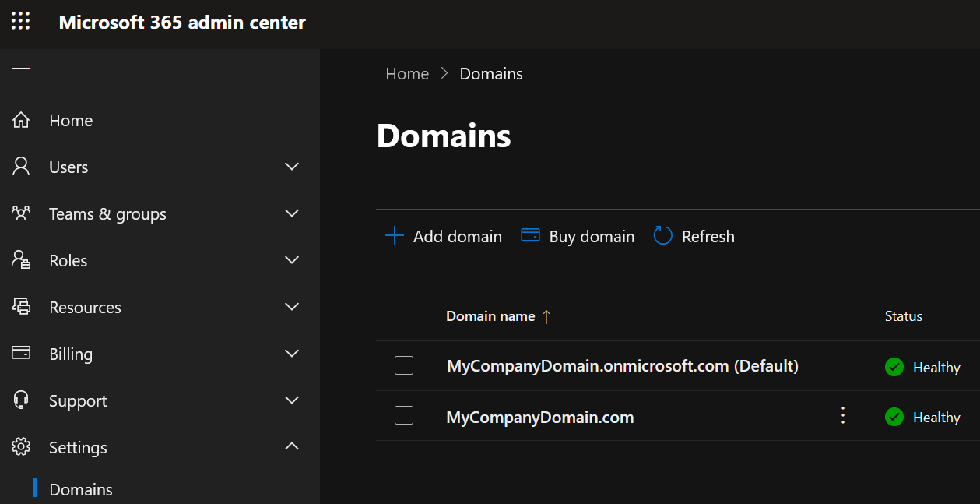The height and width of the screenshot is (504, 980).
Task: Click the card icon for Buy domain
Action: (x=530, y=235)
